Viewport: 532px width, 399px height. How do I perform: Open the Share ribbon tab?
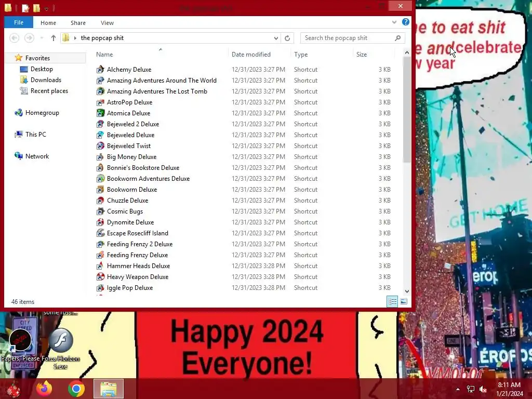pyautogui.click(x=78, y=23)
